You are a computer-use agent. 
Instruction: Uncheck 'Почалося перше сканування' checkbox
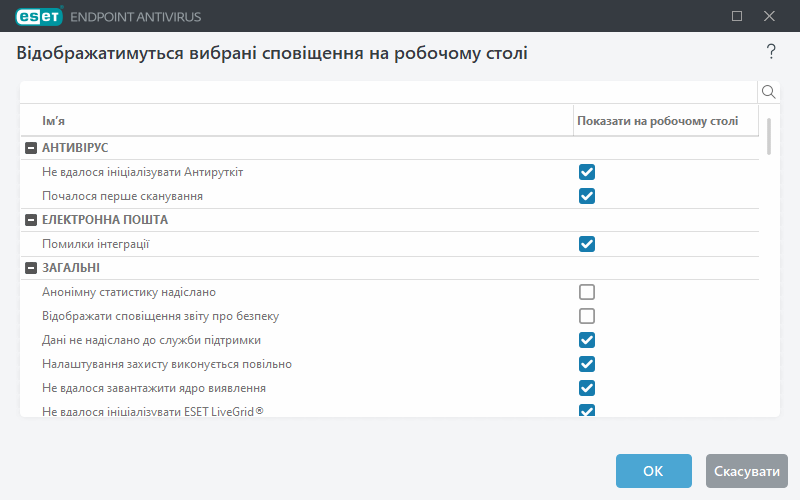click(x=587, y=196)
